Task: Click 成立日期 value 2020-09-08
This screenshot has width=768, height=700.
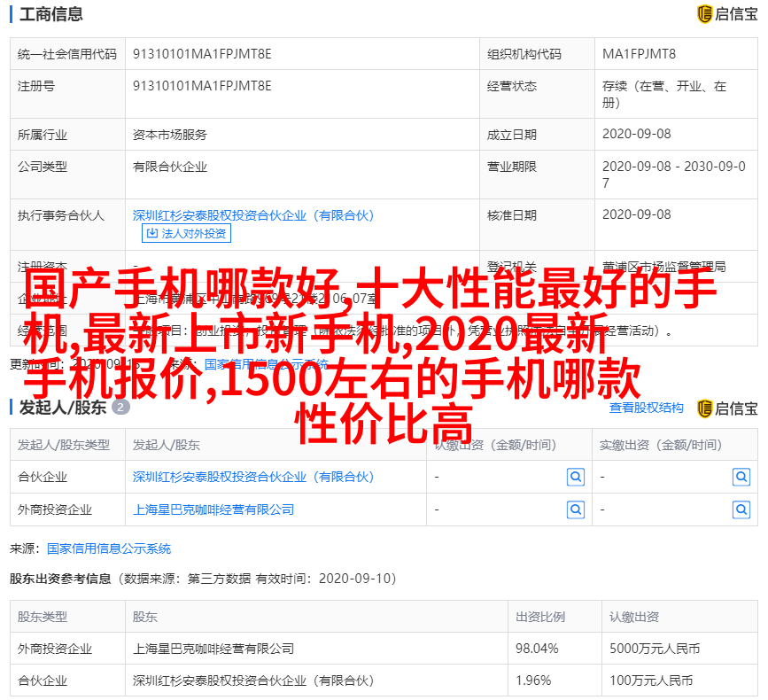Action: click(x=636, y=134)
